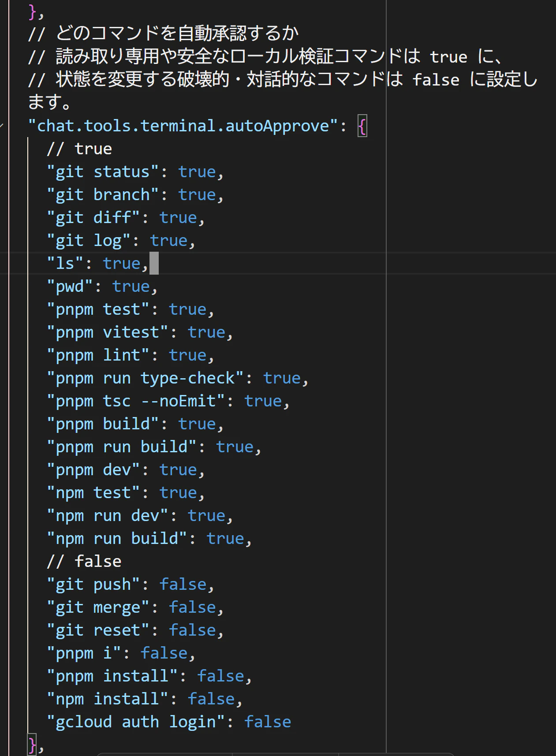Click the "git diff" key
The height and width of the screenshot is (756, 556).
coord(93,218)
